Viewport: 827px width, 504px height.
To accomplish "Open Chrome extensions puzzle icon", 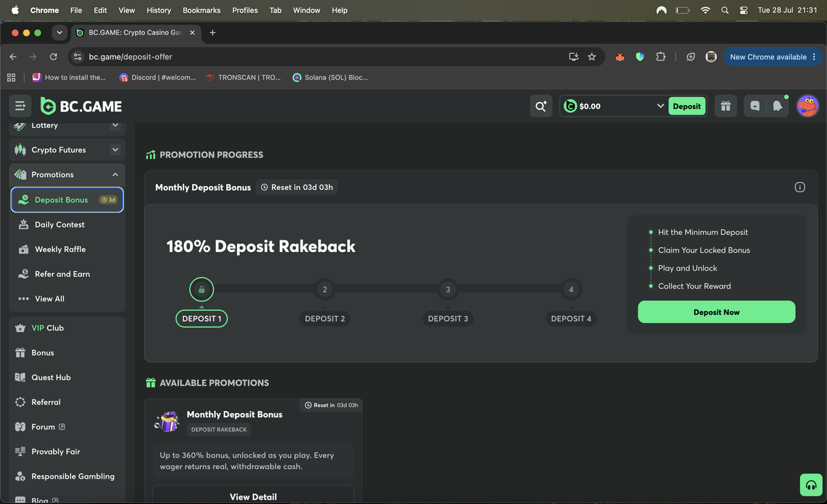I will (660, 57).
